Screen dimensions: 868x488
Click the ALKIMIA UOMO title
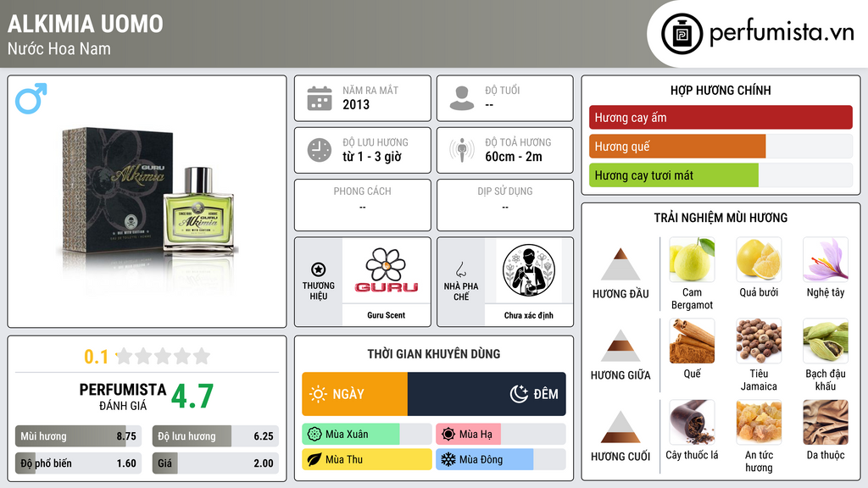pyautogui.click(x=86, y=24)
